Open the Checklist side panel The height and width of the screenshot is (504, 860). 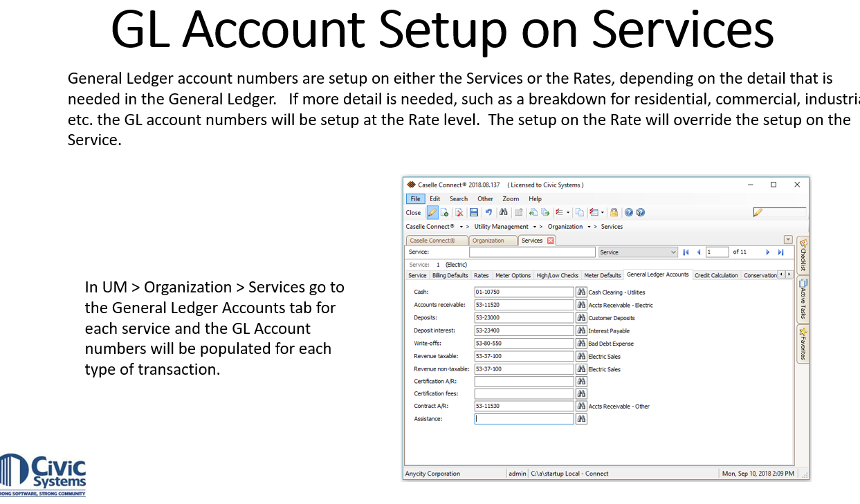click(803, 255)
